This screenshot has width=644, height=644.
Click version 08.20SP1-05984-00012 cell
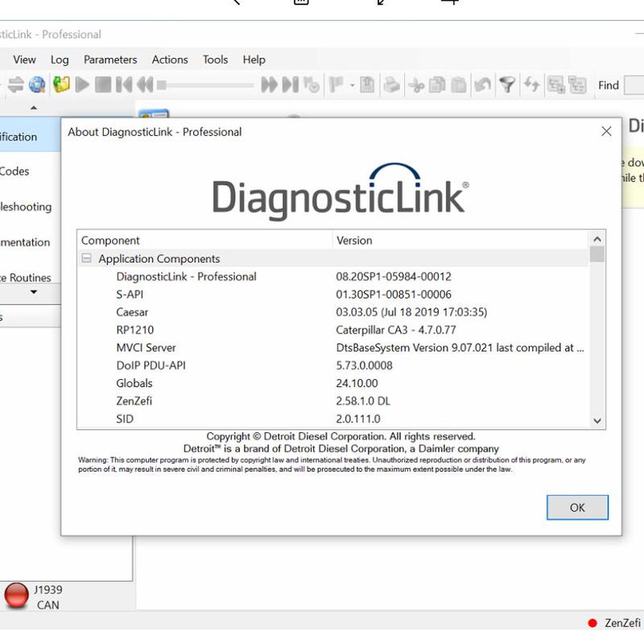[394, 276]
